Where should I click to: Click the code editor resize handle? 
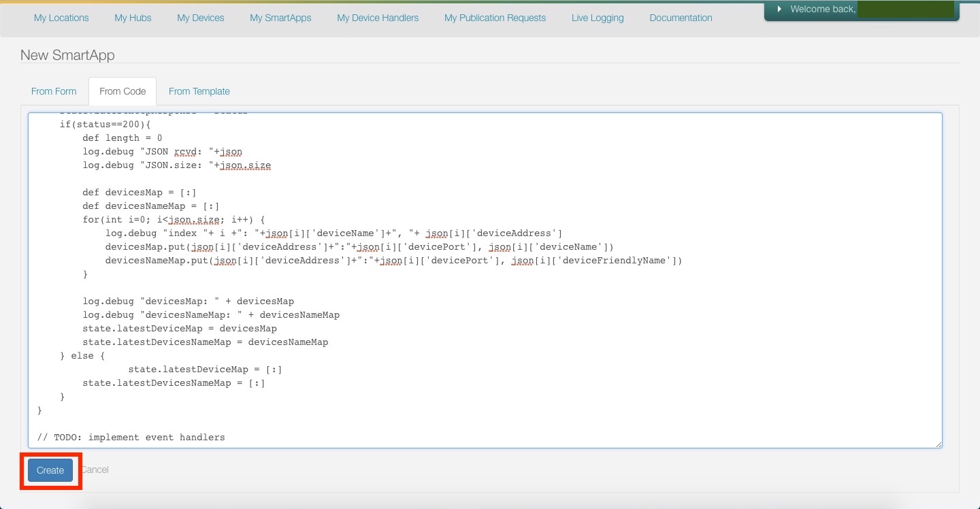(x=938, y=444)
